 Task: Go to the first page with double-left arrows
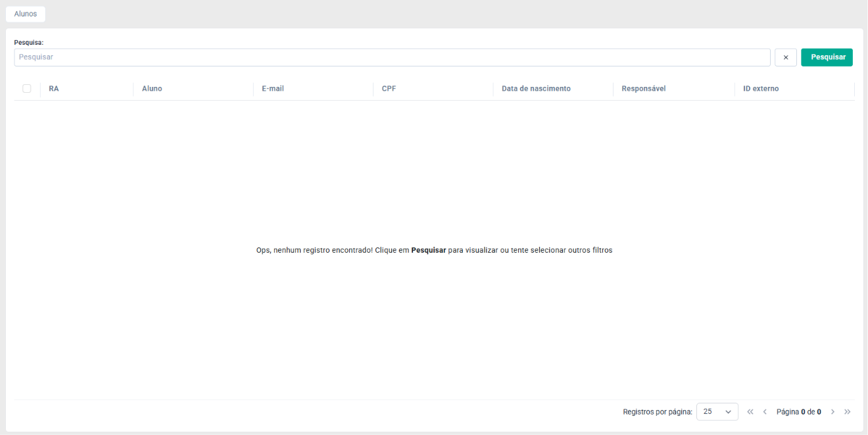point(750,412)
